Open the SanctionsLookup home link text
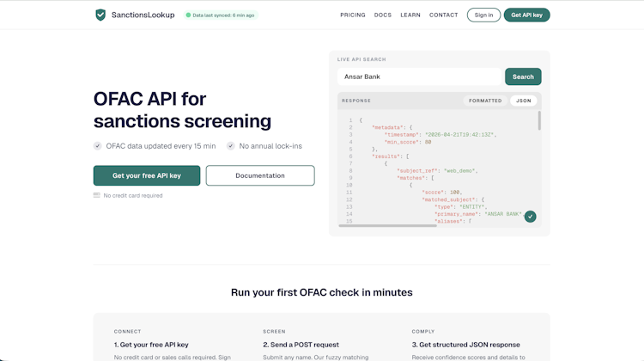 [x=143, y=15]
